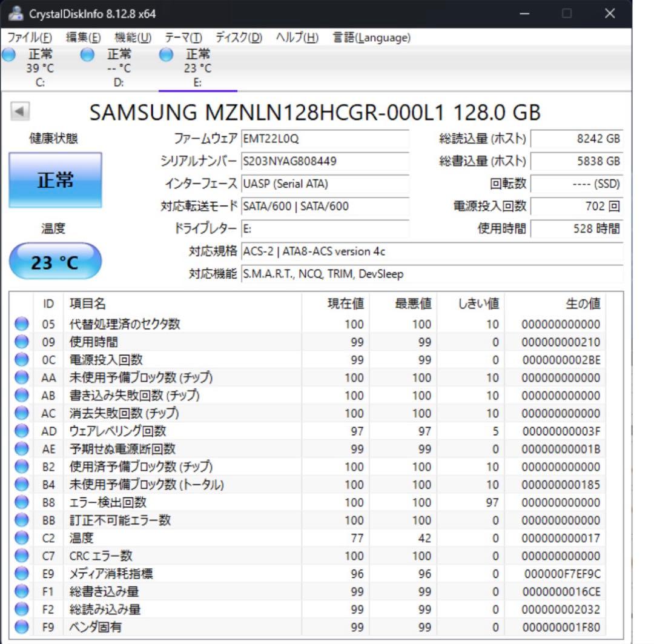
Task: Click the 23 °C temperature gauge
Action: click(55, 260)
